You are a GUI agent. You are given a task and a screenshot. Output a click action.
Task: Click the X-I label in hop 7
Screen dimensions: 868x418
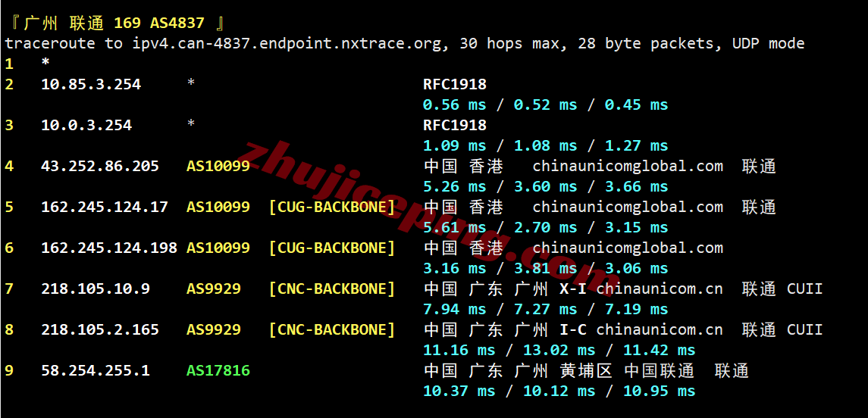click(573, 289)
